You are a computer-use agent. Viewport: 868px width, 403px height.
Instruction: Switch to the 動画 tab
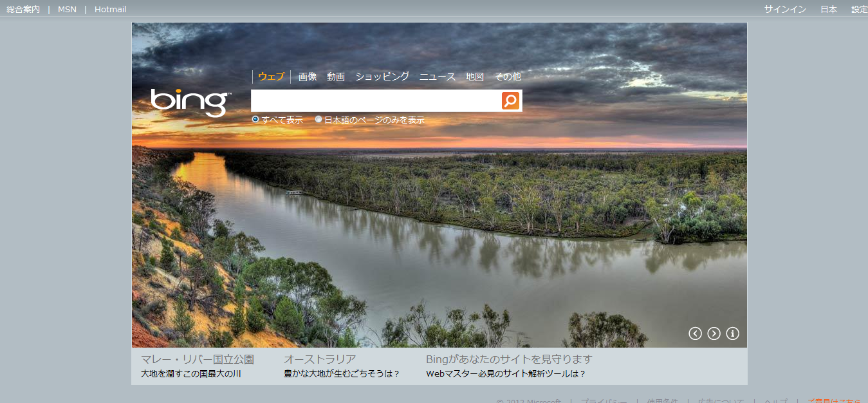coord(336,77)
